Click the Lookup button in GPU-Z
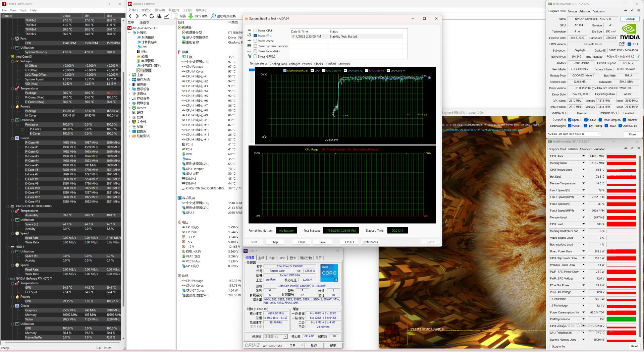644x352 pixels. tap(630, 19)
